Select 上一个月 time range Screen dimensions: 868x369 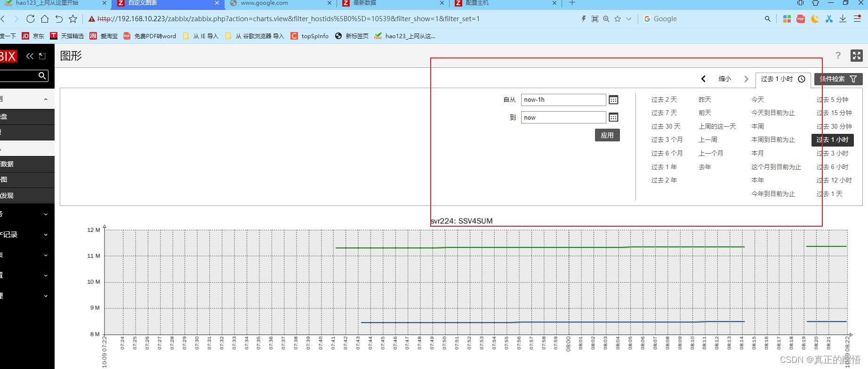711,153
